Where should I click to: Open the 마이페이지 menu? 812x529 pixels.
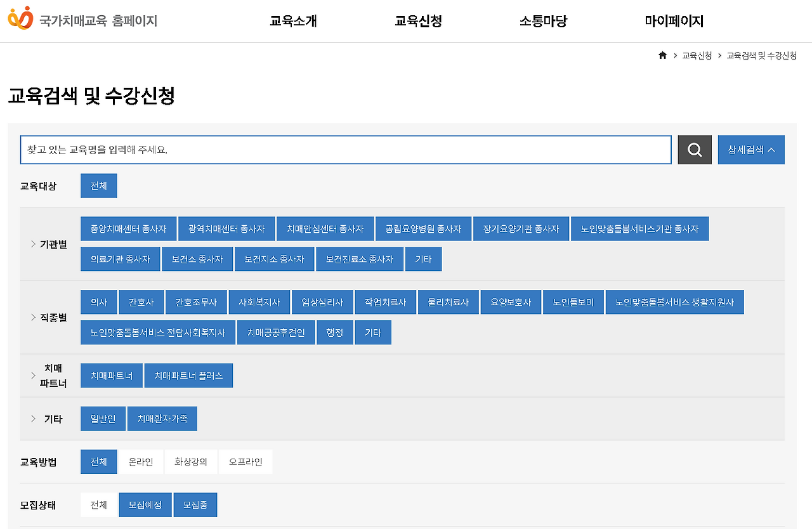tap(672, 20)
